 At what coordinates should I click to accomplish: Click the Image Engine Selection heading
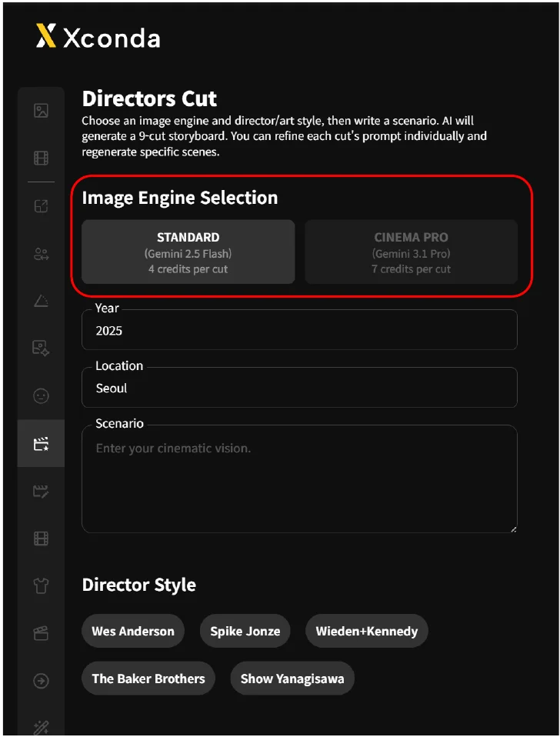click(x=180, y=198)
